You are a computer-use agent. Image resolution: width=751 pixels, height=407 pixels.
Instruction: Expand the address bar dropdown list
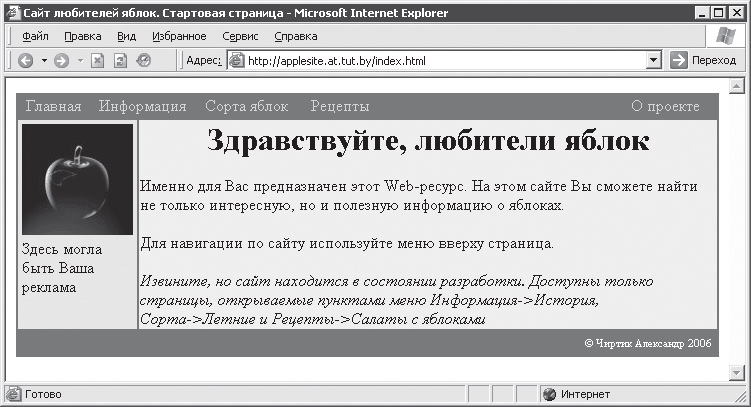(x=653, y=61)
